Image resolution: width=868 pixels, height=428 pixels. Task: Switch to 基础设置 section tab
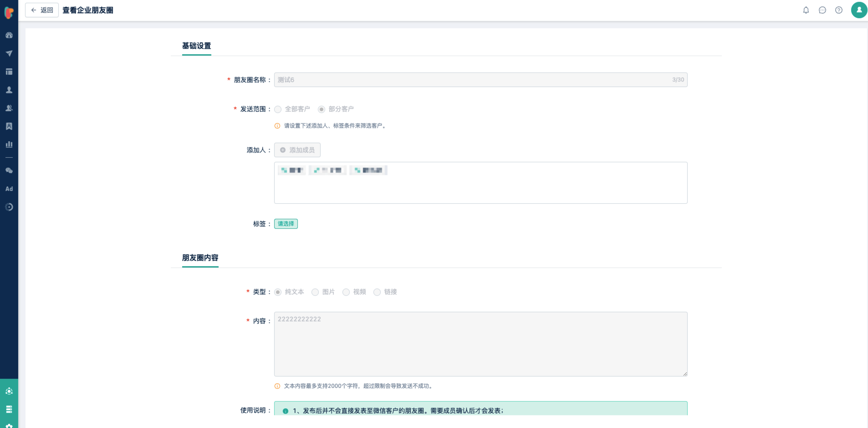[197, 46]
